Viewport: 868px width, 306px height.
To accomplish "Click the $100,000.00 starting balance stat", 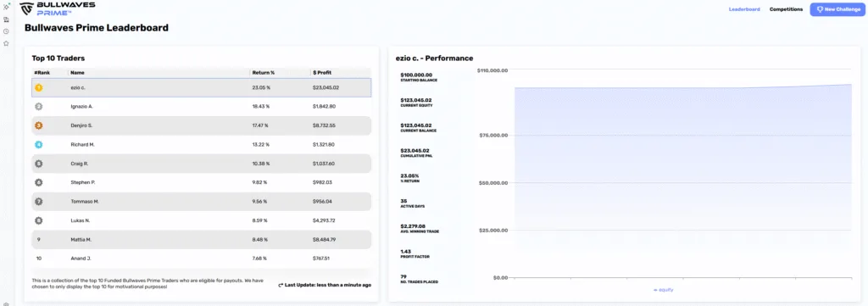I will 419,77.
